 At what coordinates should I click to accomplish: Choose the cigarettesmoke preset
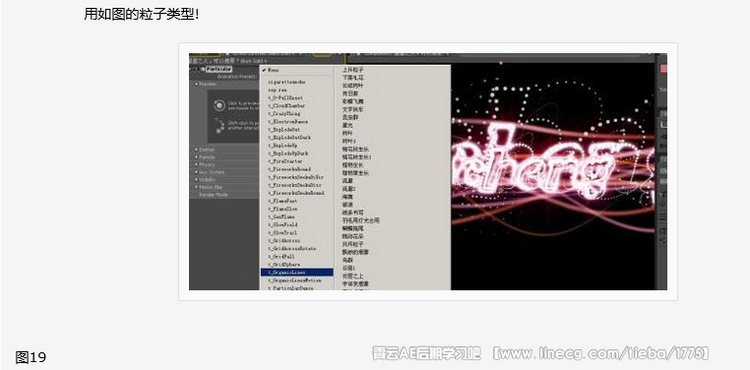287,82
